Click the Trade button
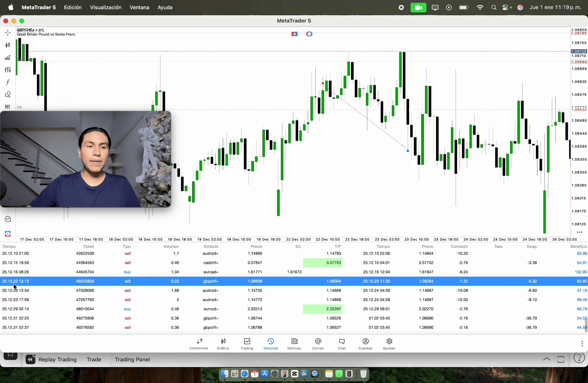Screen dimensions: 588x383 [x=94, y=360]
